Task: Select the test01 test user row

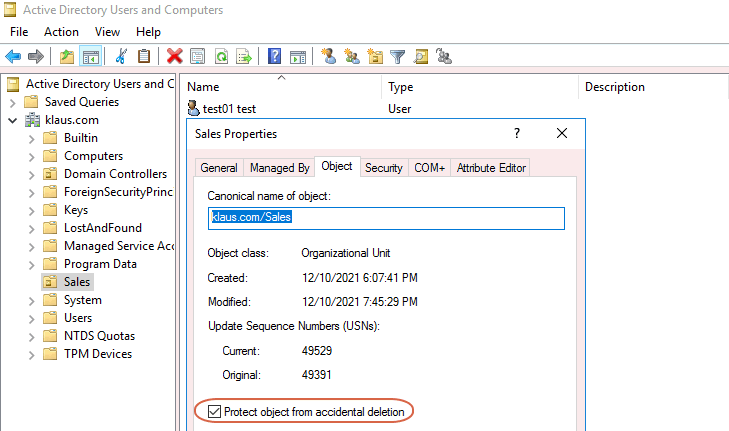Action: 229,109
